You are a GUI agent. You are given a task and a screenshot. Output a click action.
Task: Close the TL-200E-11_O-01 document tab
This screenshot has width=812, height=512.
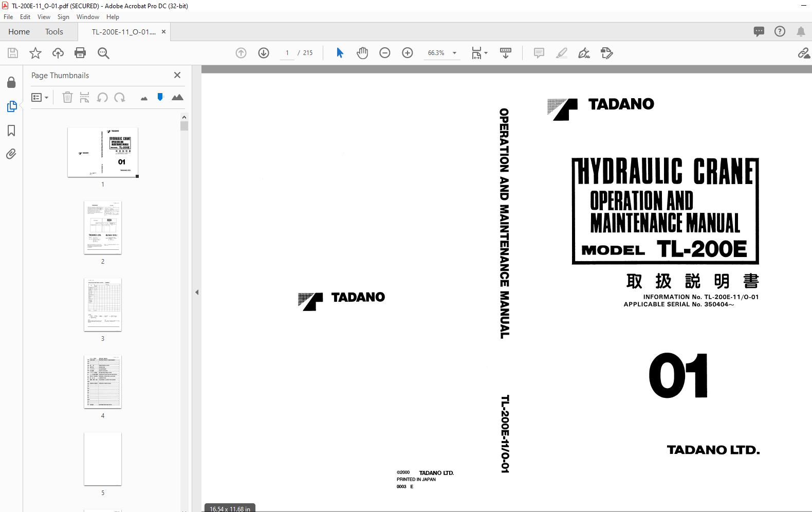pos(163,32)
